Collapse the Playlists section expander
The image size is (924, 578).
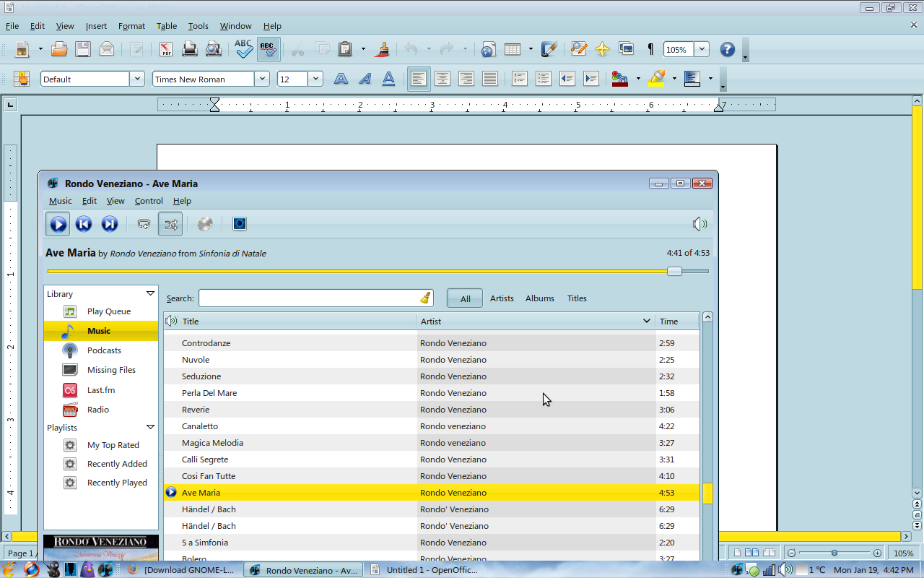150,427
